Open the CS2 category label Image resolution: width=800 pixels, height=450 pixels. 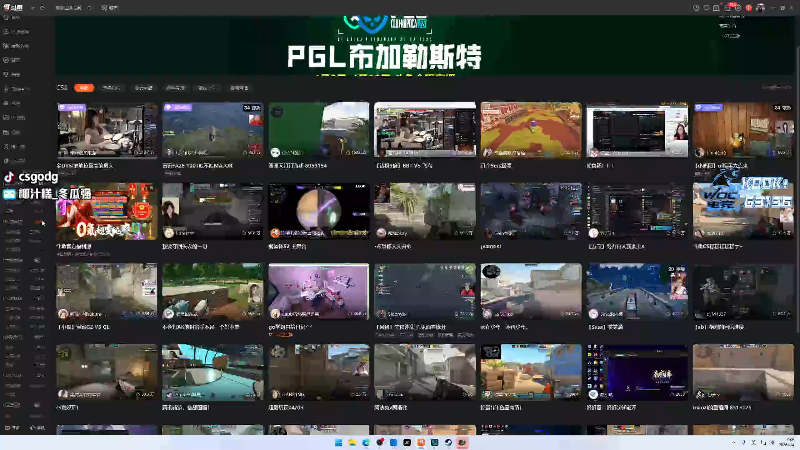[62, 88]
